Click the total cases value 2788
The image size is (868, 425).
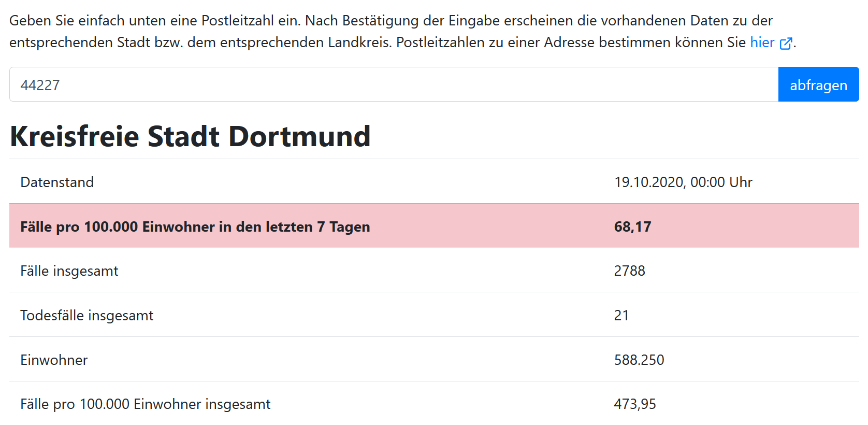[x=629, y=271]
